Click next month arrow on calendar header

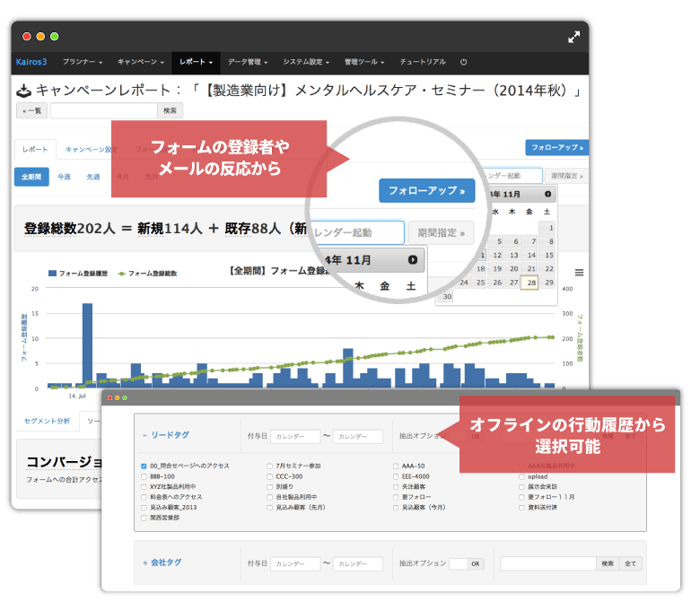point(547,194)
